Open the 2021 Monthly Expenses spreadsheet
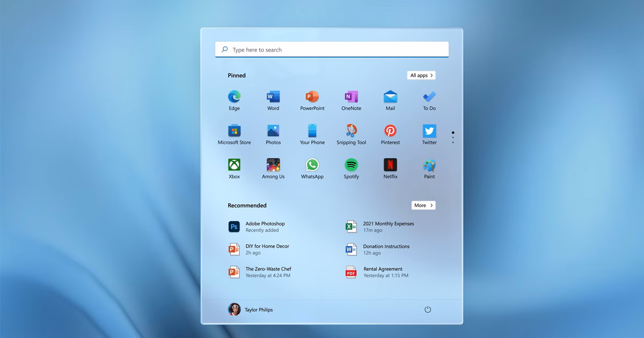The width and height of the screenshot is (644, 338). (x=379, y=227)
